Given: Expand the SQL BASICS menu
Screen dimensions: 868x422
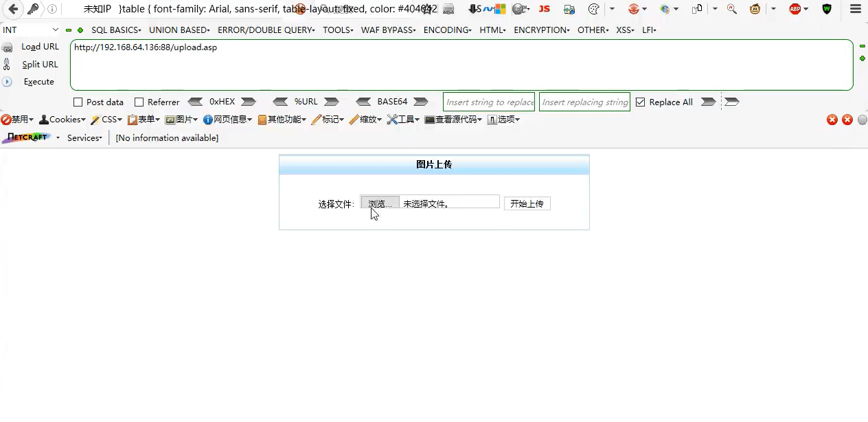Looking at the screenshot, I should (116, 30).
